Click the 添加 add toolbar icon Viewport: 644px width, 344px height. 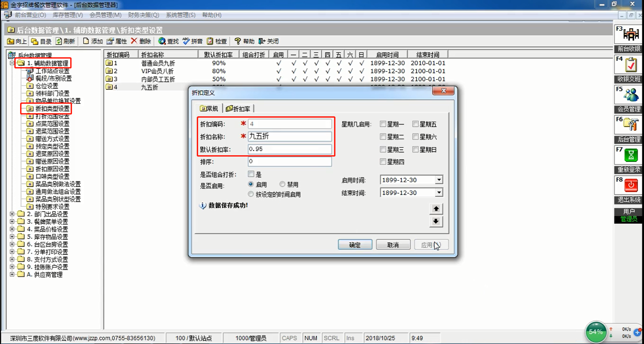pyautogui.click(x=86, y=42)
